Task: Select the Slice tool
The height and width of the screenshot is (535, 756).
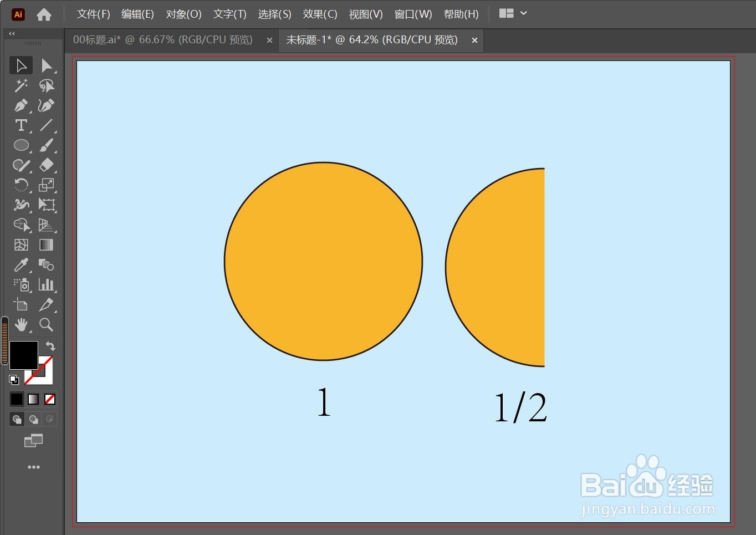Action: [47, 305]
